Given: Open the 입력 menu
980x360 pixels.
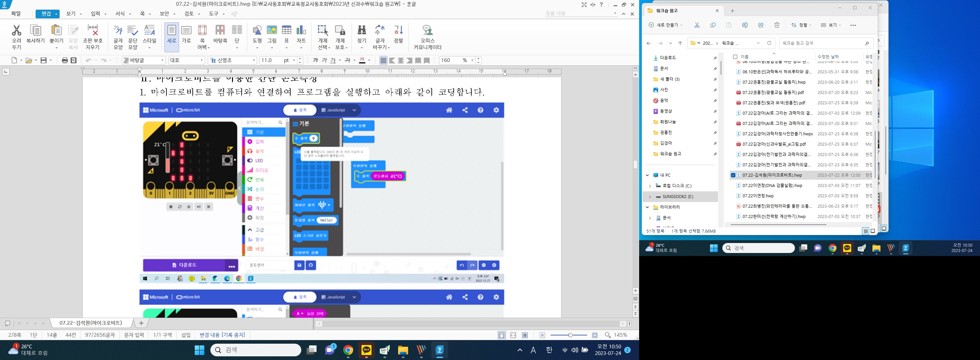Looking at the screenshot, I should tap(96, 14).
